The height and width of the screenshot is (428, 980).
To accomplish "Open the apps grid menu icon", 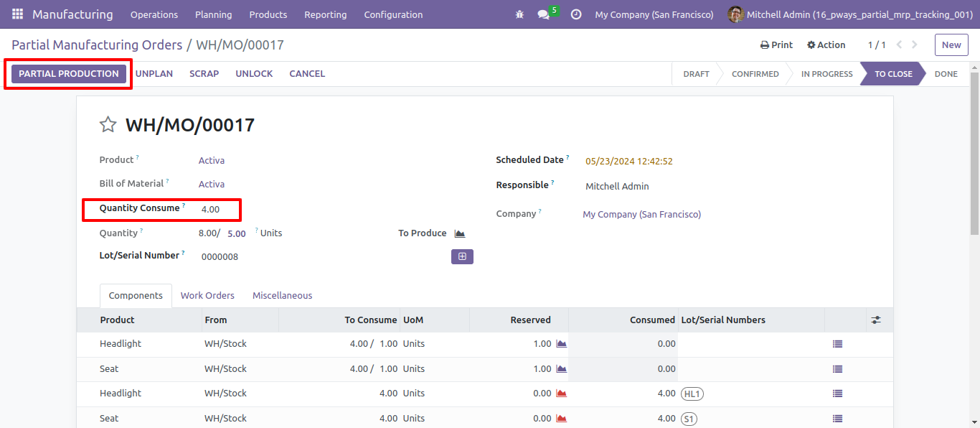I will click(x=17, y=14).
